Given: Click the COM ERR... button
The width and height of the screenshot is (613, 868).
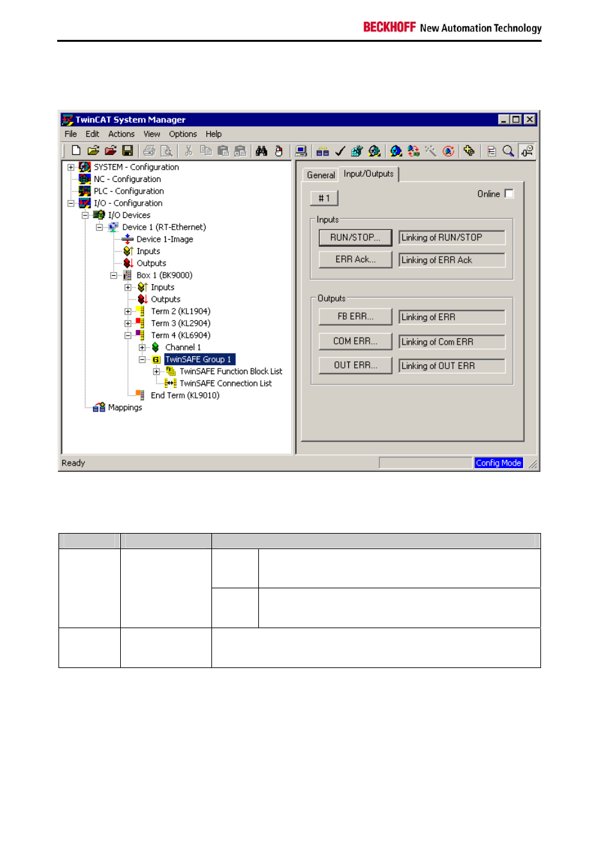Looking at the screenshot, I should 355,341.
